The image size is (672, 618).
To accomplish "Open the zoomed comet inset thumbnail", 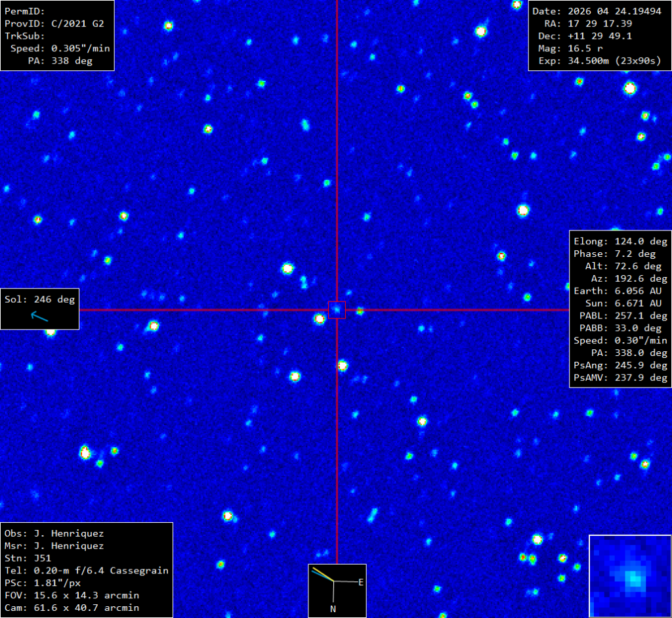I will 630,576.
